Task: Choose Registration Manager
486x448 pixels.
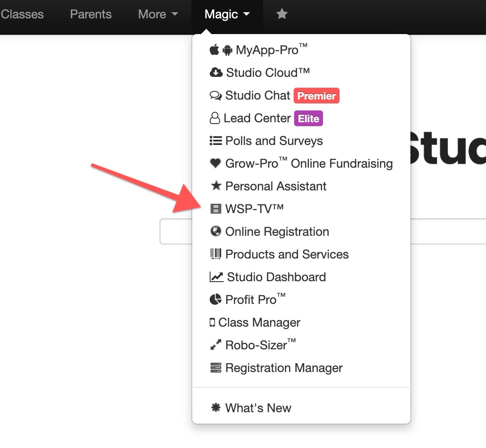Action: [301, 368]
